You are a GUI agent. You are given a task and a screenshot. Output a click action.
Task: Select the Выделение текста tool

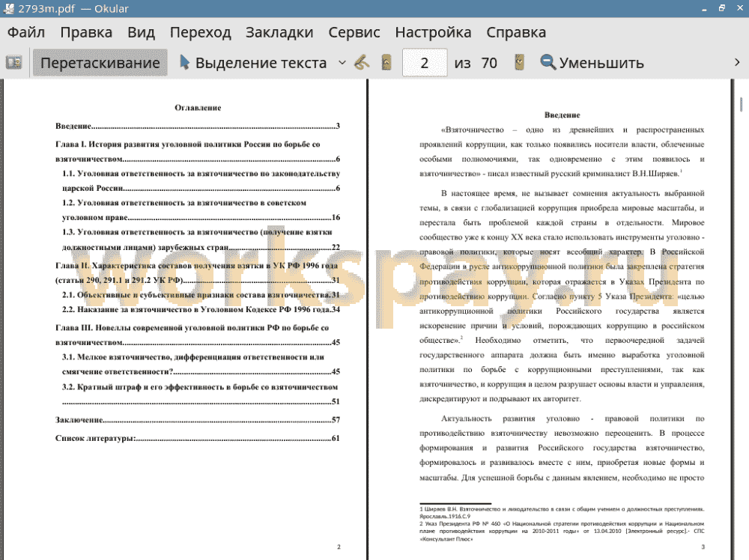[x=252, y=63]
